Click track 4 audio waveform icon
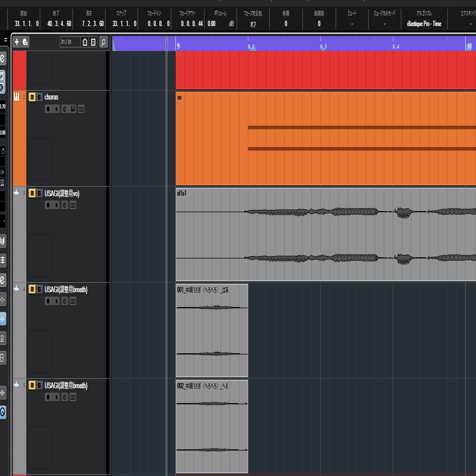 17,289
